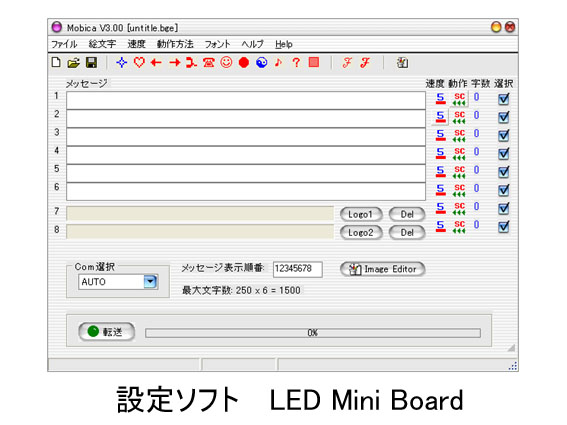The image size is (567, 425).
Task: Click the message 5 text field
Action: pos(246,174)
